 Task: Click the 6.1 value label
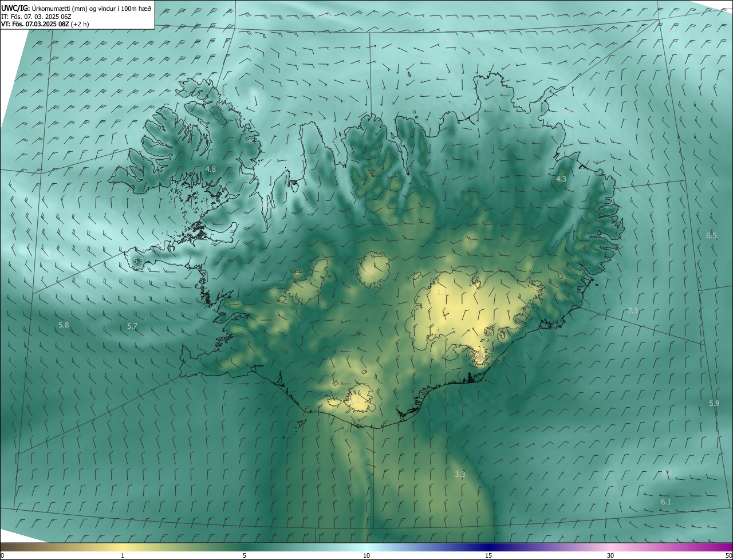pos(666,502)
